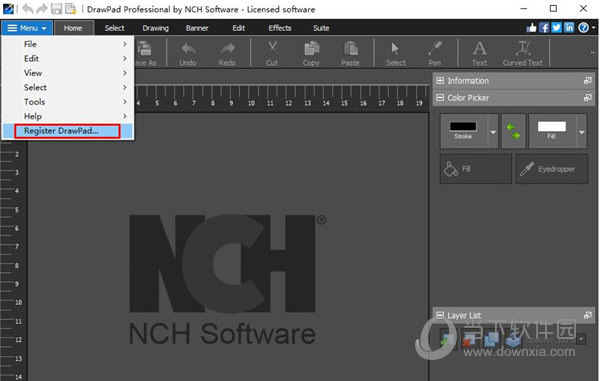Image resolution: width=600 pixels, height=381 pixels.
Task: Switch to the Suite ribbon tab
Action: (x=321, y=28)
